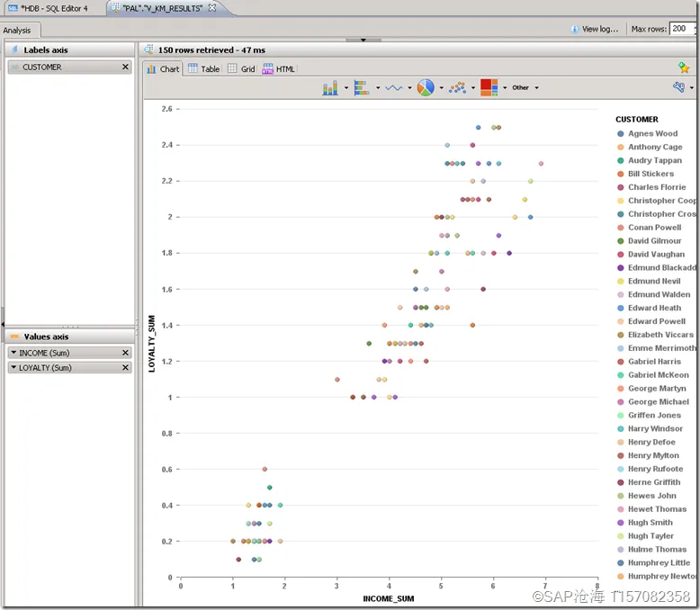This screenshot has width=700, height=610.
Task: Click the Labels axis panel header
Action: click(x=69, y=49)
